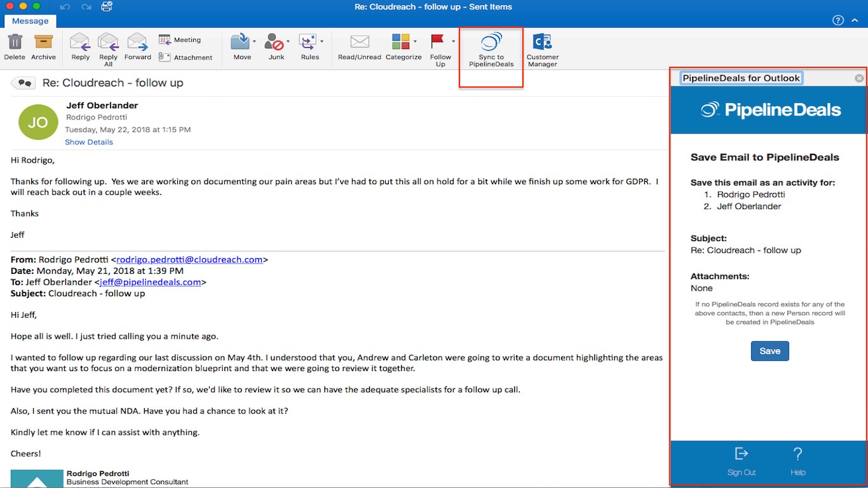Click Sync to PipelineDeals button
This screenshot has height=488, width=868.
click(x=491, y=50)
